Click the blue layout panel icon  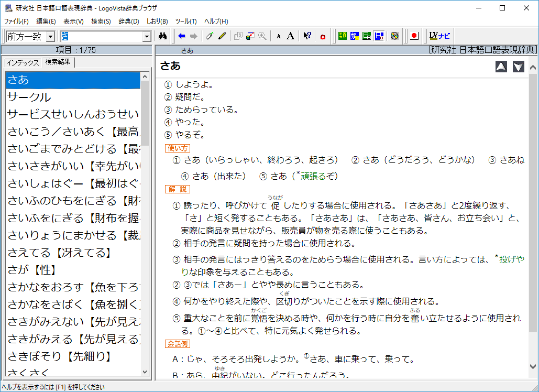pyautogui.click(x=379, y=36)
